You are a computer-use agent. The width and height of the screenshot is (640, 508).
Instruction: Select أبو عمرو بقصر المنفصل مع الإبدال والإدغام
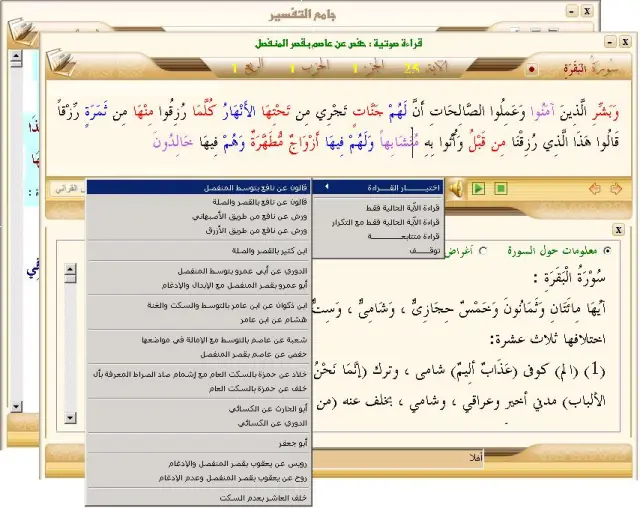coord(199,286)
